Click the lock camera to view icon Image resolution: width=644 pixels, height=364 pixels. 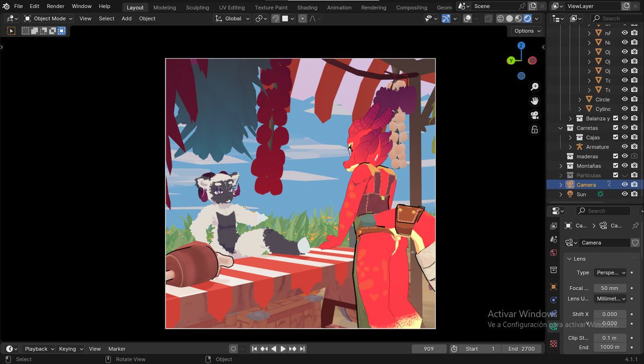click(535, 130)
